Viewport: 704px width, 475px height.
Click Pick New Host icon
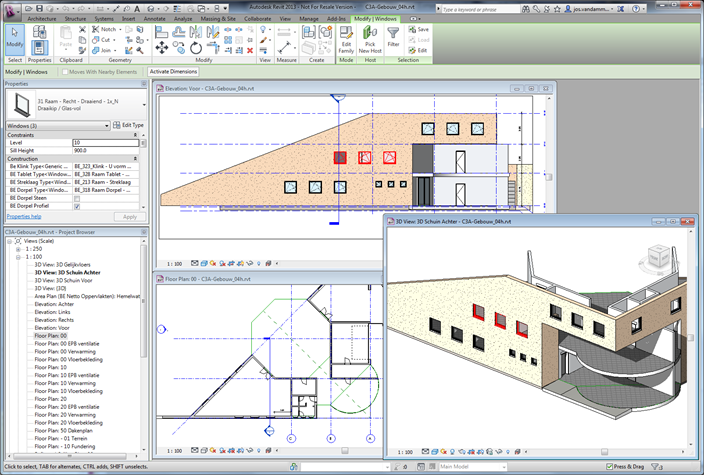pos(370,40)
